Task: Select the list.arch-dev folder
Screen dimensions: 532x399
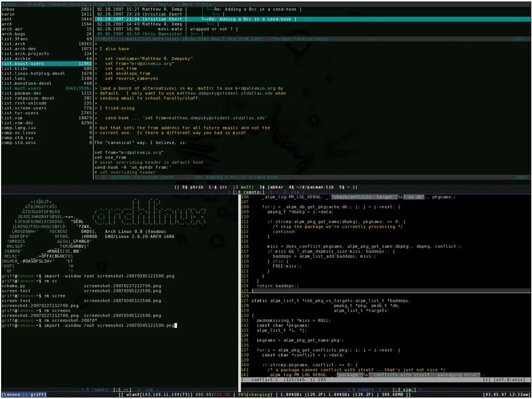Action: click(x=47, y=49)
